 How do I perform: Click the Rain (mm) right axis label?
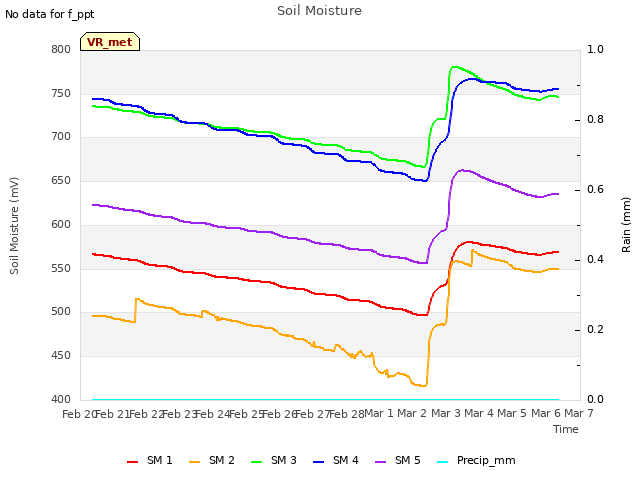(x=626, y=225)
